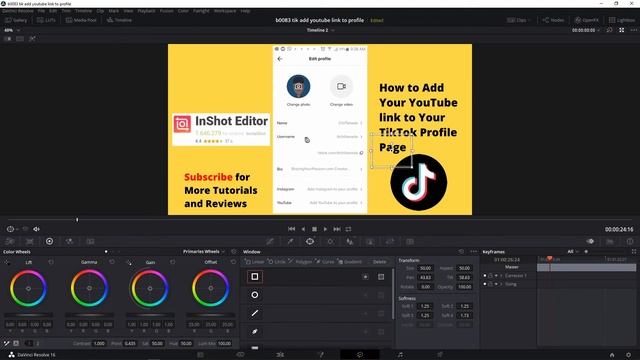Open the Scopes palette
The image size is (640, 360).
coord(610,241)
